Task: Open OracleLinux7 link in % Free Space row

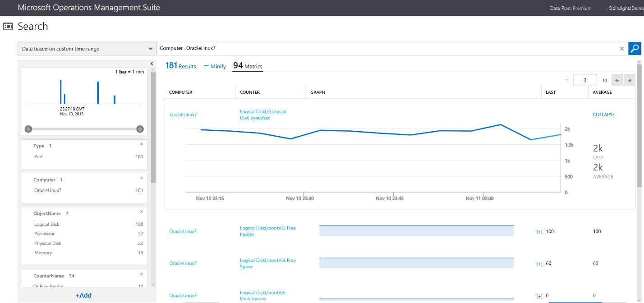Action: [183, 263]
